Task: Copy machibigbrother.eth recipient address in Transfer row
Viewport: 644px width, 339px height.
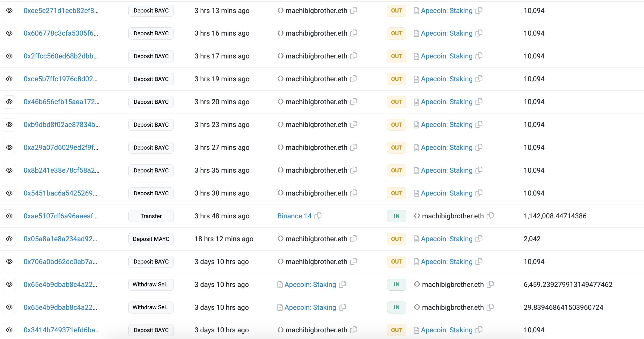Action: tap(490, 216)
